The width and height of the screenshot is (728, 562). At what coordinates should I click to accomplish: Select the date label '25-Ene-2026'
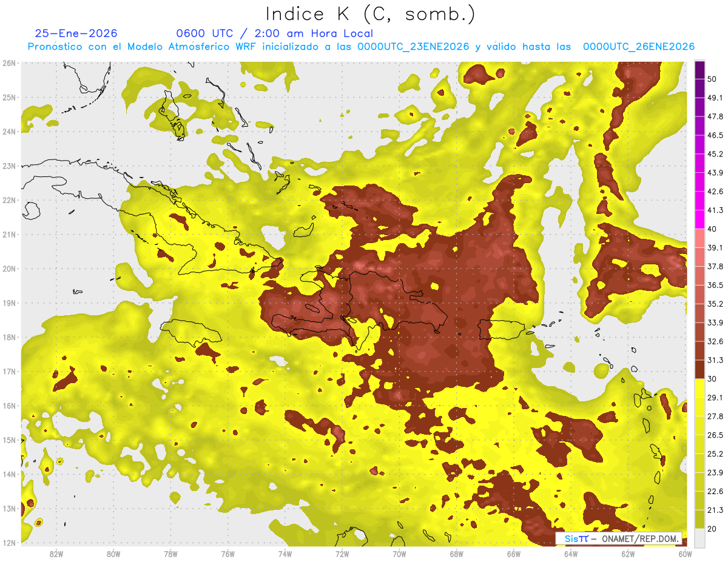(x=76, y=33)
